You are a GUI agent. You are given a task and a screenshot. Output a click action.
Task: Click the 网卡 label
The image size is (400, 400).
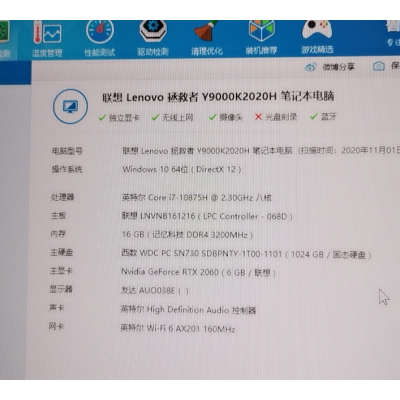(56, 326)
